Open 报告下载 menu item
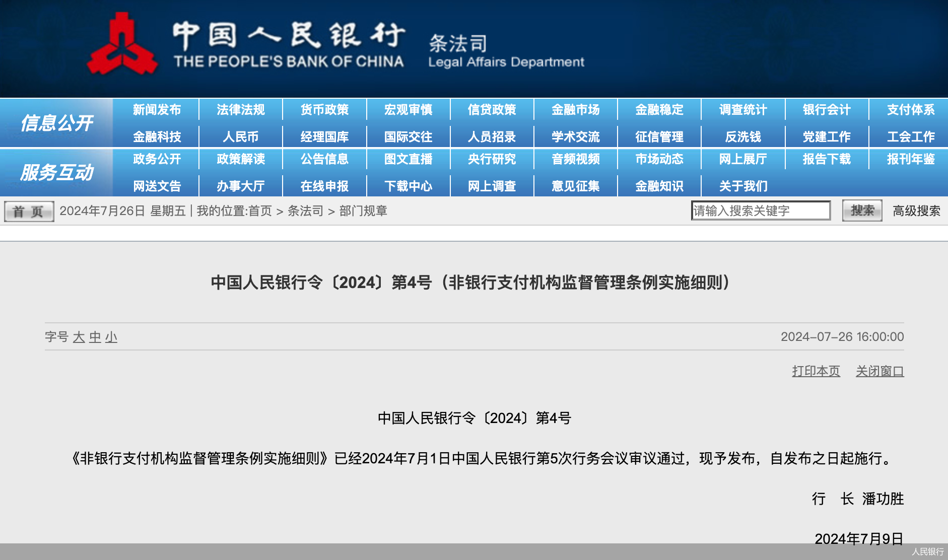 coord(827,159)
